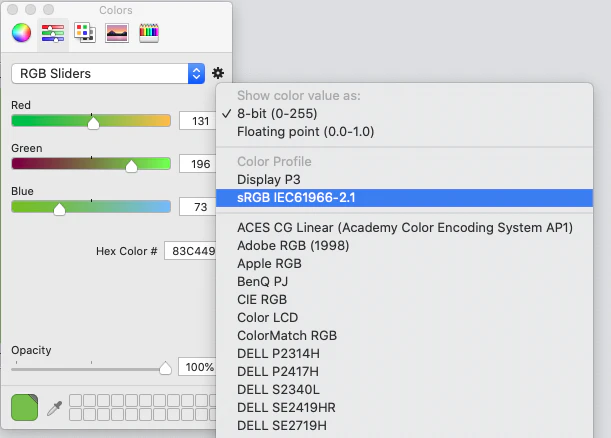The image size is (611, 438).
Task: Click the Green value field showing 196
Action: pyautogui.click(x=198, y=164)
